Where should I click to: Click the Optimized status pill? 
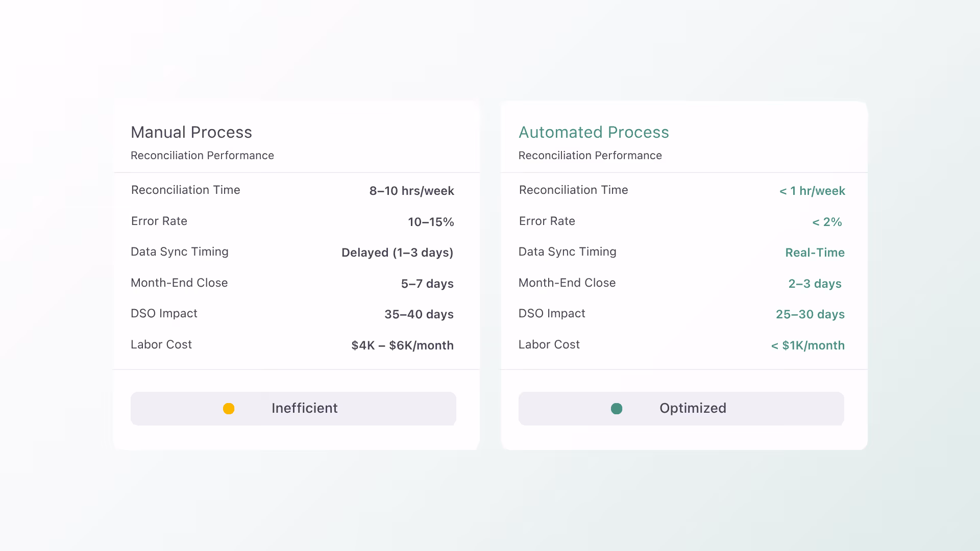coord(681,409)
